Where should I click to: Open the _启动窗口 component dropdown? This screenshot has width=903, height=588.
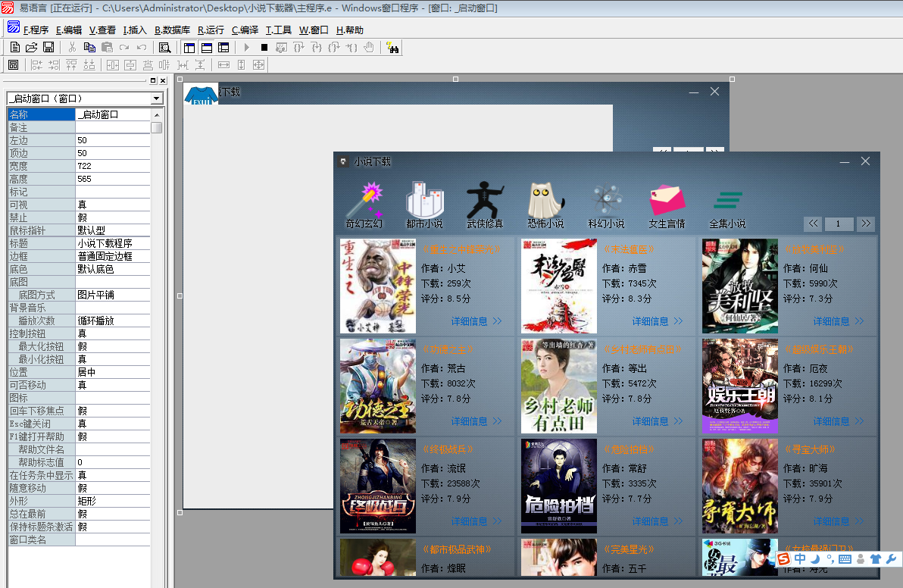point(157,99)
